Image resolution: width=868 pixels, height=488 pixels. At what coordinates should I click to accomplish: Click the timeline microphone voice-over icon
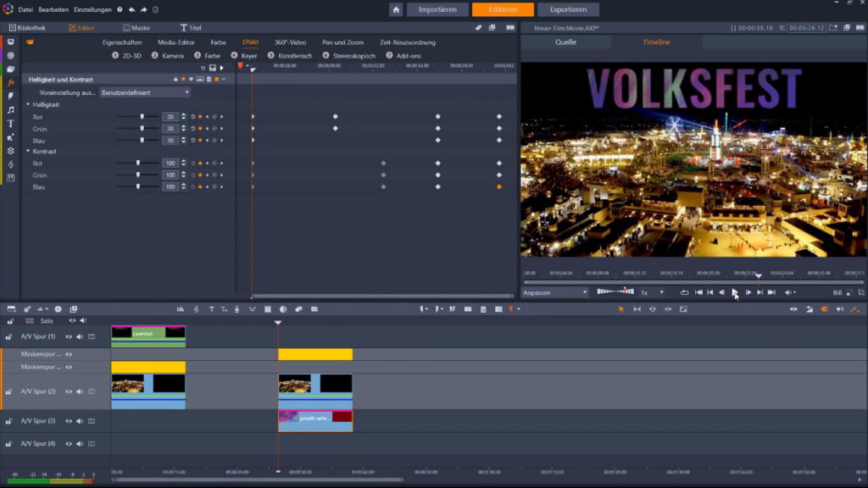pyautogui.click(x=237, y=309)
